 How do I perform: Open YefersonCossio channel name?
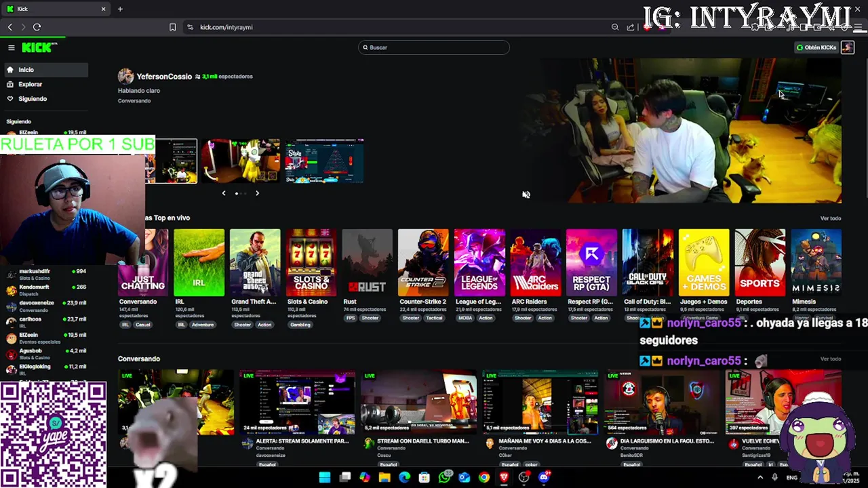(x=164, y=77)
